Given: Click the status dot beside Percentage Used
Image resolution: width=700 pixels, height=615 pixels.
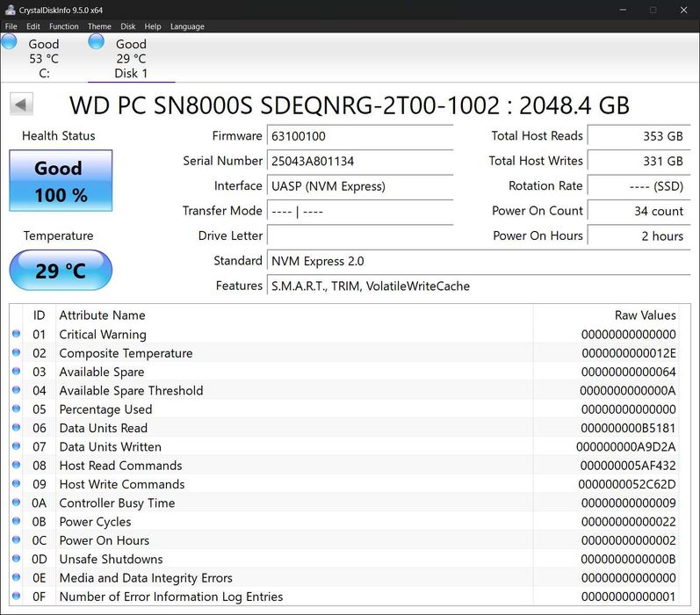Looking at the screenshot, I should 17,409.
